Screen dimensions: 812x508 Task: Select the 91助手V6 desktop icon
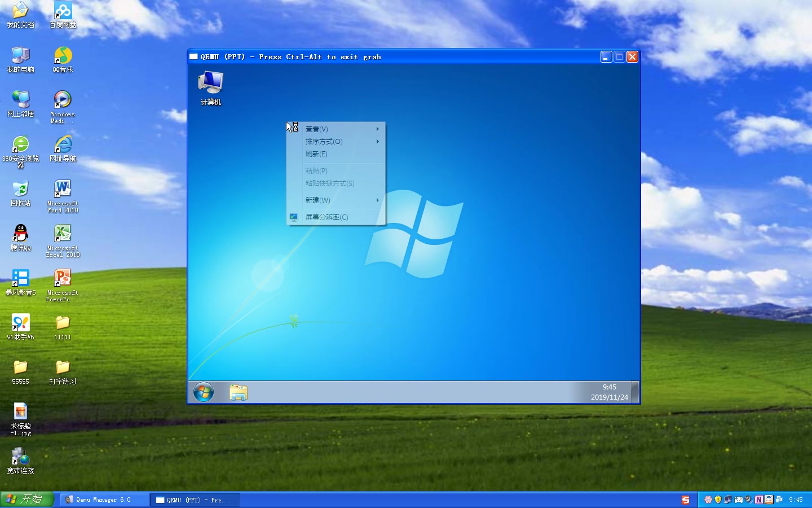point(20,327)
